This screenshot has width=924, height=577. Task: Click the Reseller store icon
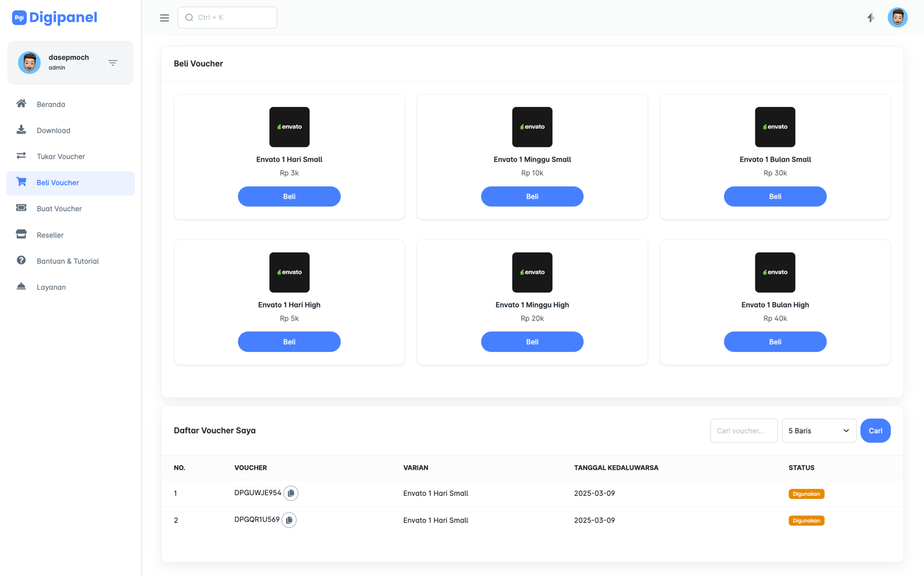pos(21,234)
